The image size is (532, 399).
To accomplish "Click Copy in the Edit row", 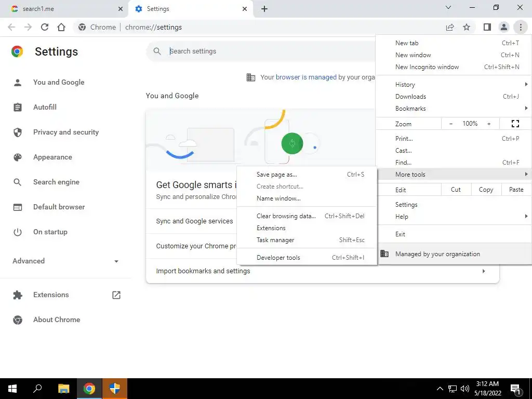I will click(x=486, y=190).
